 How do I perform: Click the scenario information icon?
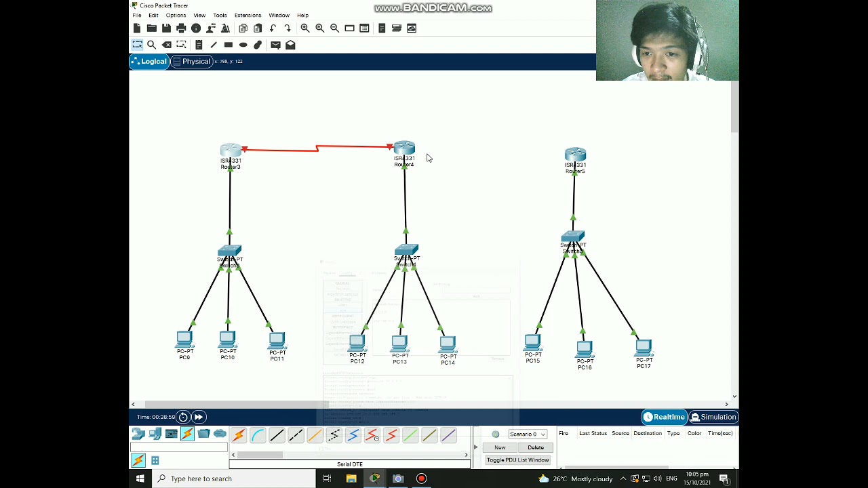496,434
